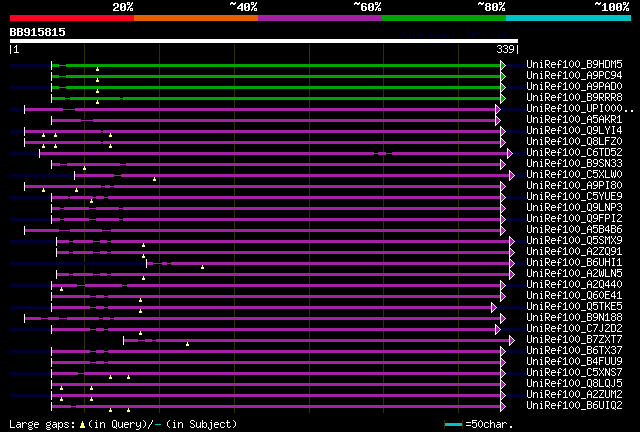Select the green A9PC94 alignment bar
The image size is (640, 432).
pos(276,76)
